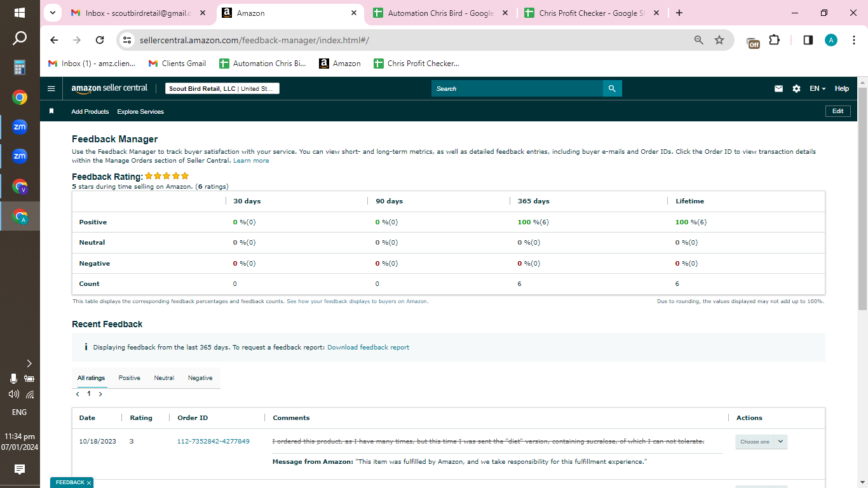Image resolution: width=868 pixels, height=488 pixels.
Task: Show hidden system tray icons
Action: tap(29, 363)
